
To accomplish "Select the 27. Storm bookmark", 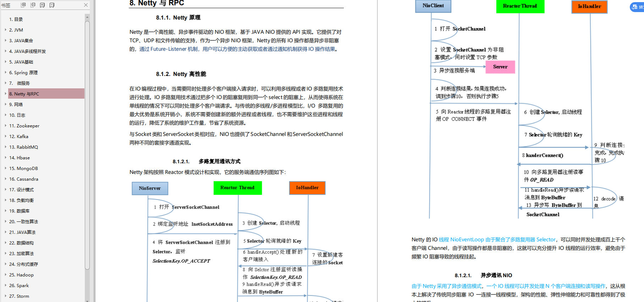I will click(19, 296).
